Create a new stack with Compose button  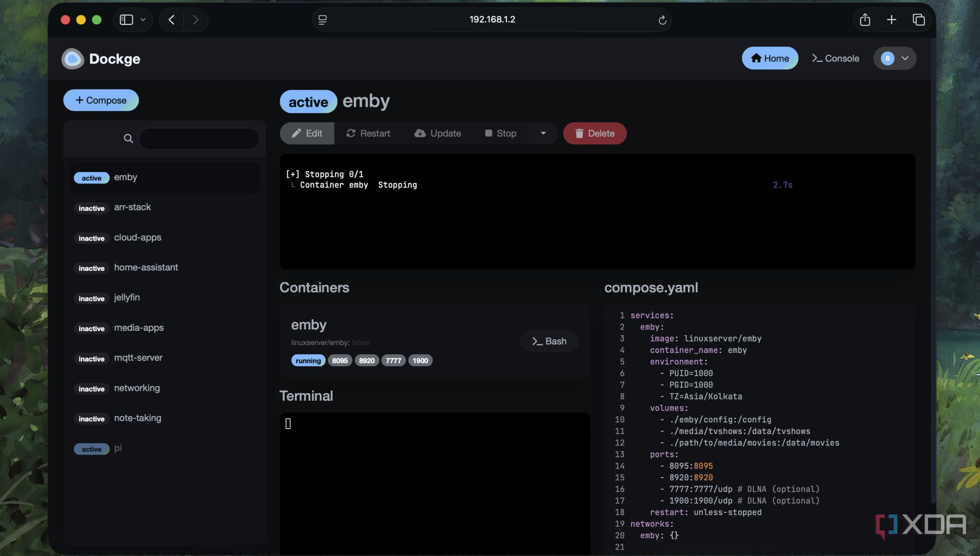pos(101,100)
